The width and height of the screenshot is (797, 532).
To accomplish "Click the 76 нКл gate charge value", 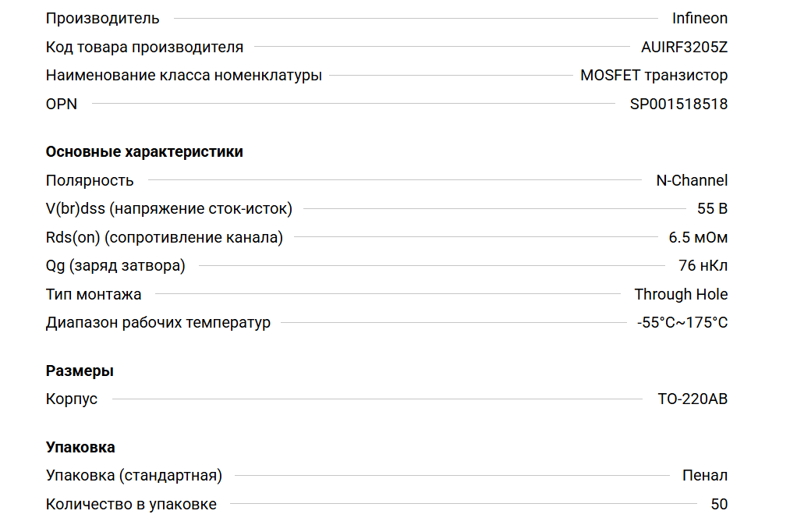I will (703, 265).
